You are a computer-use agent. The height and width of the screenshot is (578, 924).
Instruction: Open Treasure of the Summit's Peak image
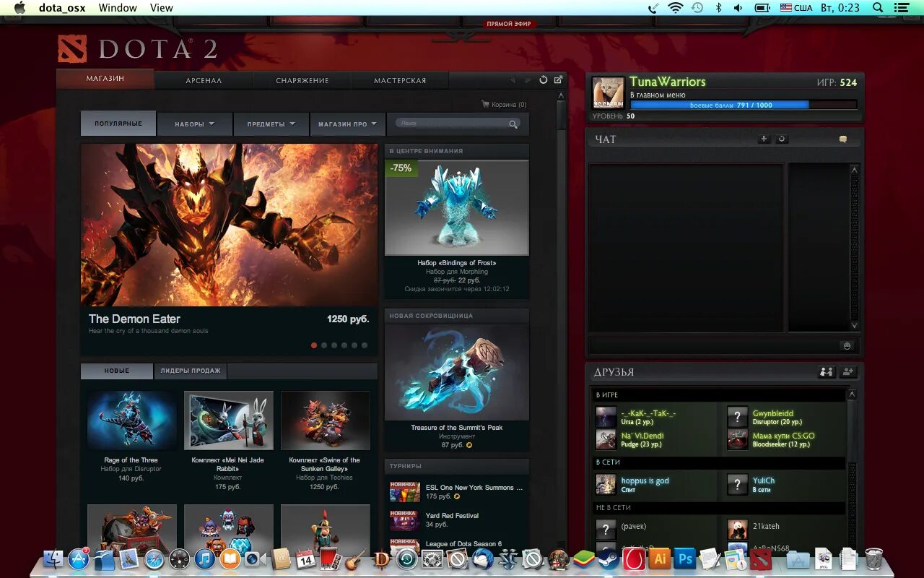457,373
